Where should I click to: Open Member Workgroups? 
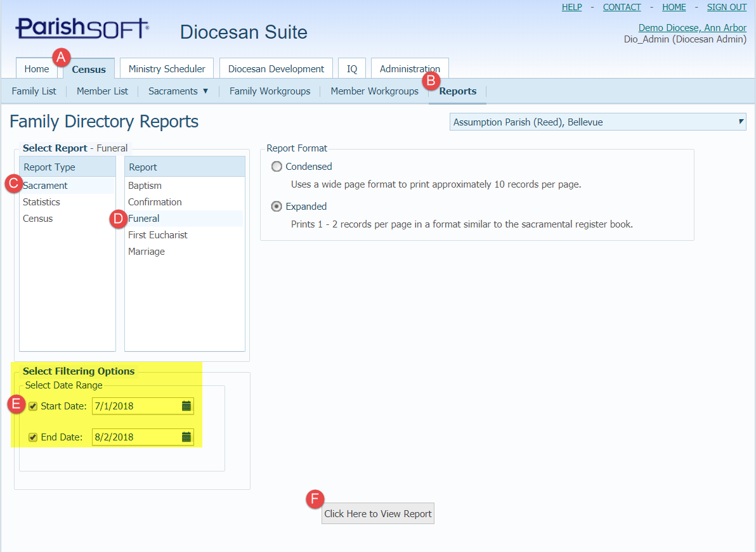pos(375,91)
